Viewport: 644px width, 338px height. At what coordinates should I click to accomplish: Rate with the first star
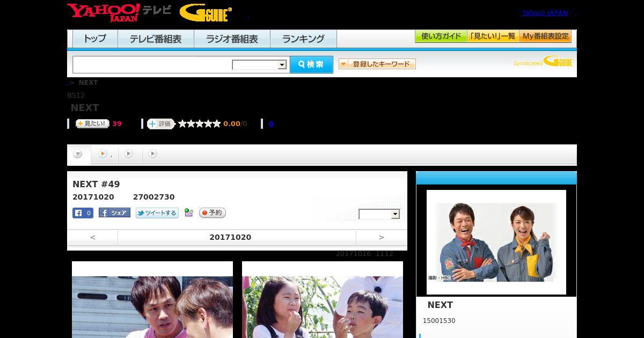(x=182, y=124)
